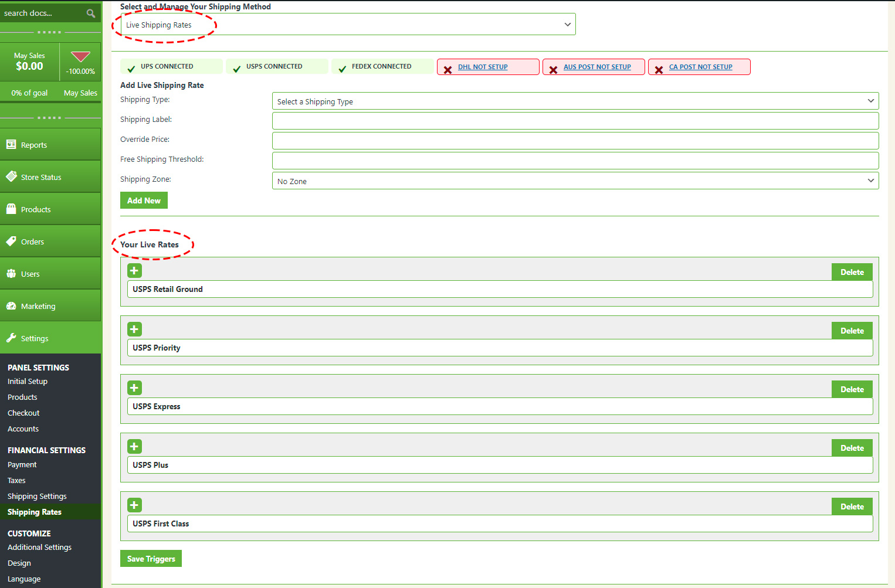
Task: Delete the USPS Express rate
Action: pos(852,389)
